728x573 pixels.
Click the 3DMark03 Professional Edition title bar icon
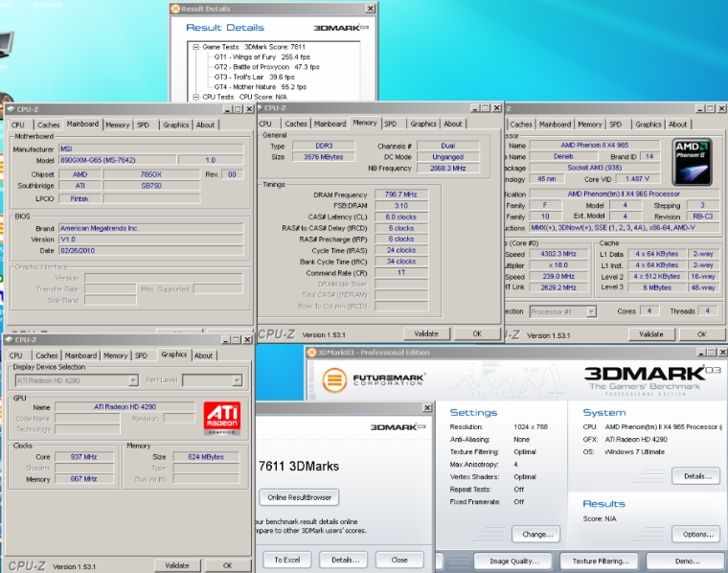point(312,352)
